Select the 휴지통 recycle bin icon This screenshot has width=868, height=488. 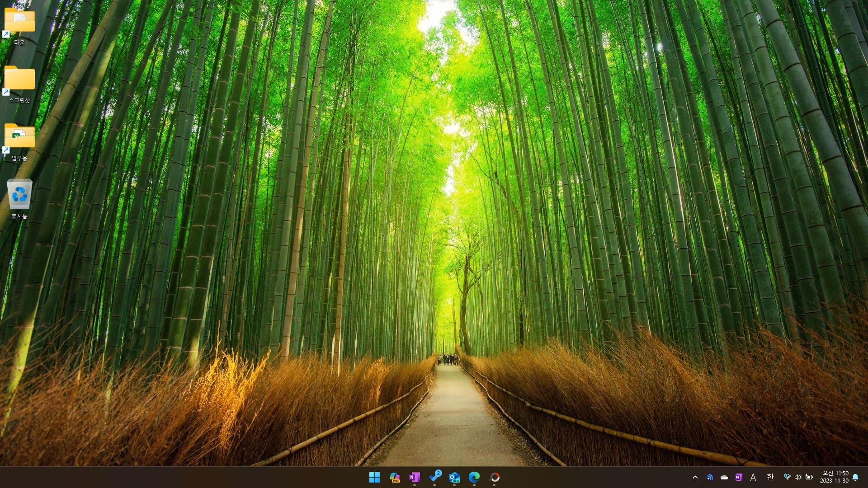point(19,199)
